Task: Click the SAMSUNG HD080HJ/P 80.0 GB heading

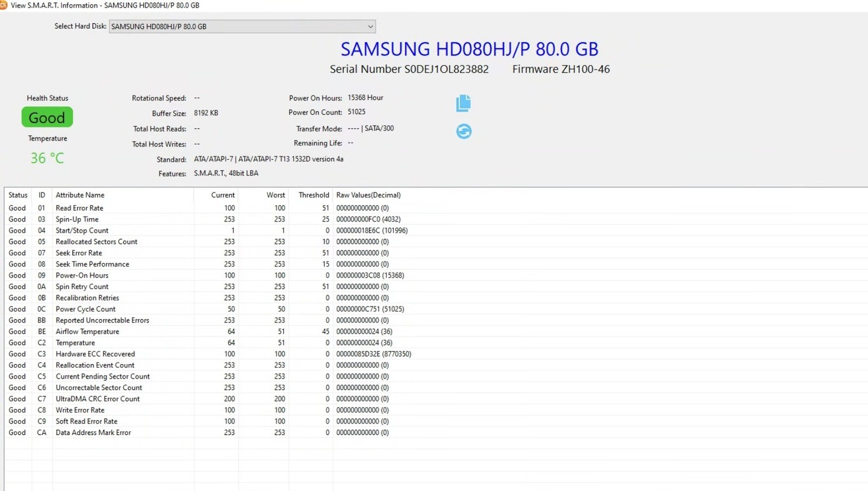Action: (469, 49)
